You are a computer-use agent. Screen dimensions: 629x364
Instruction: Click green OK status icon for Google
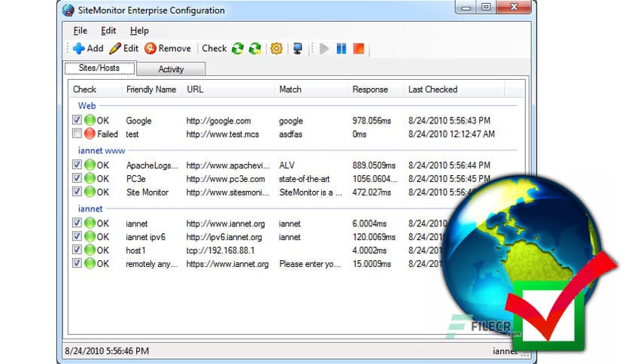tap(90, 120)
